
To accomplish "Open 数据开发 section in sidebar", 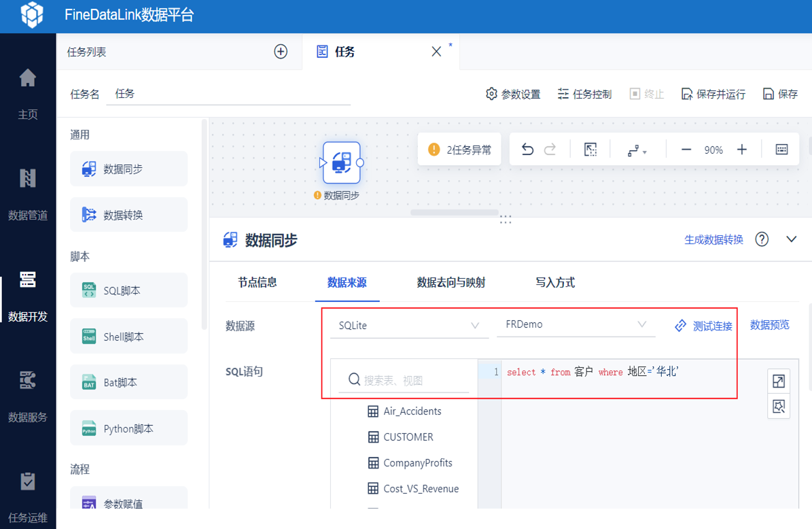I will 27,296.
